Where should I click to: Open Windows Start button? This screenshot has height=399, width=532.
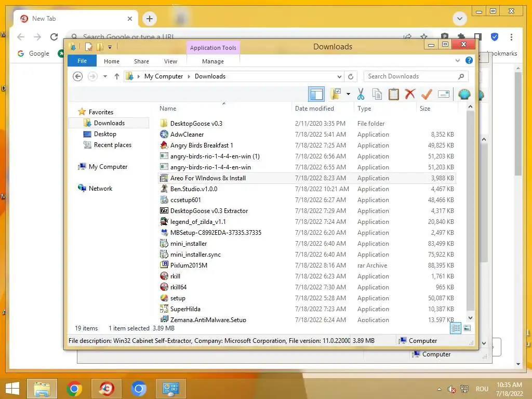pyautogui.click(x=12, y=389)
